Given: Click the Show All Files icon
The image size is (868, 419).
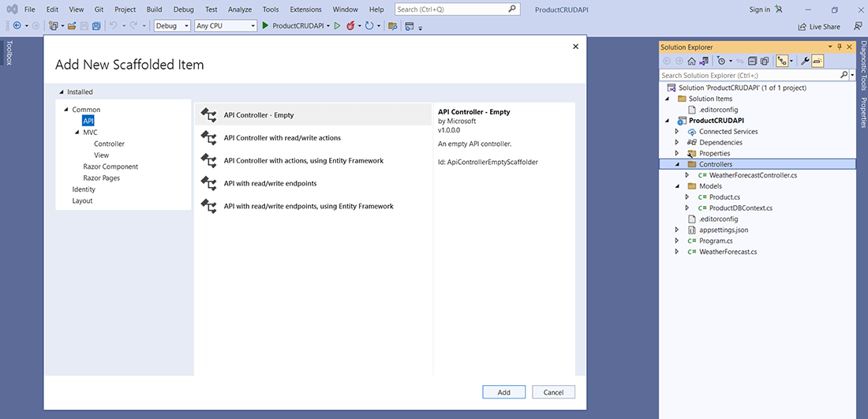Looking at the screenshot, I should (765, 61).
